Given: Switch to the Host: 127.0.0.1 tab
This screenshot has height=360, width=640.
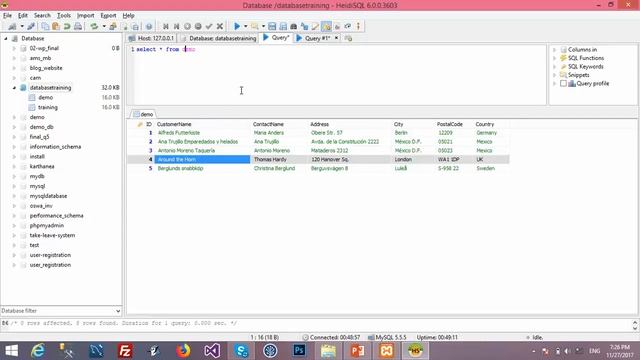Looking at the screenshot, I should (152, 38).
